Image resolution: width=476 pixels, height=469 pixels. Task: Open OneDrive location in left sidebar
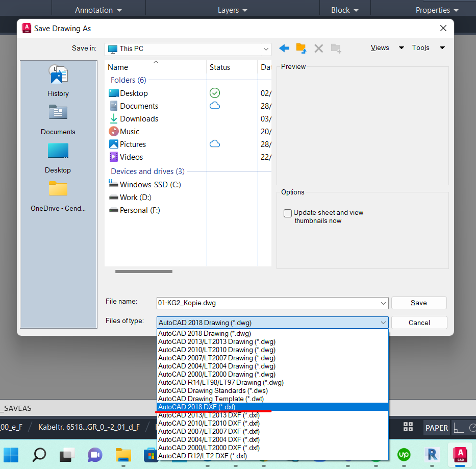[58, 196]
